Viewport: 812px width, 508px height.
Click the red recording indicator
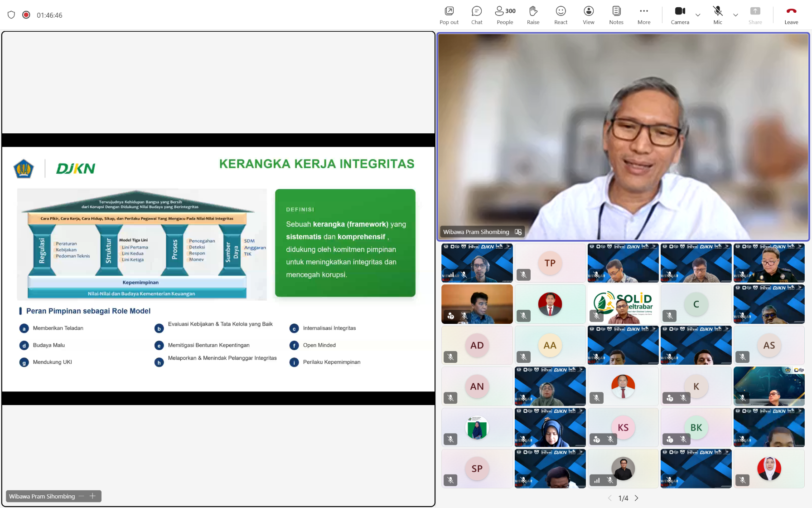[x=26, y=15]
